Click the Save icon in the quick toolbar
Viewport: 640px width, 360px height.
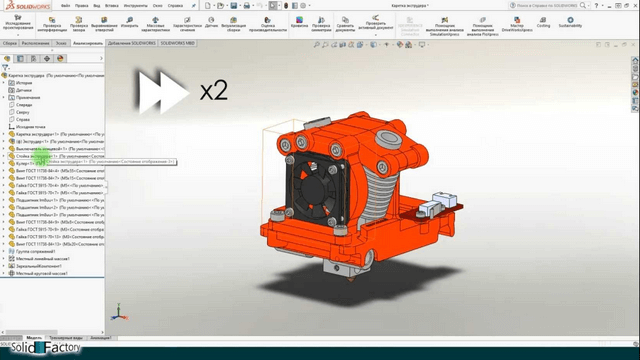pos(233,5)
